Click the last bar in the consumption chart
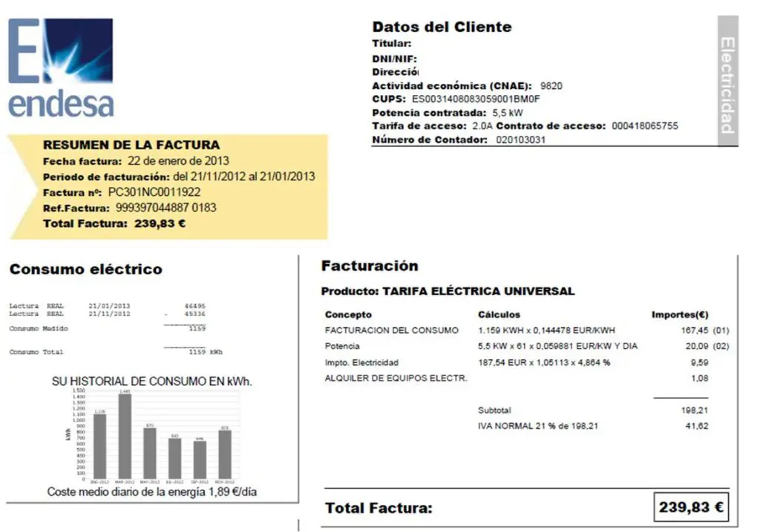This screenshot has height=532, width=760. pyautogui.click(x=225, y=454)
